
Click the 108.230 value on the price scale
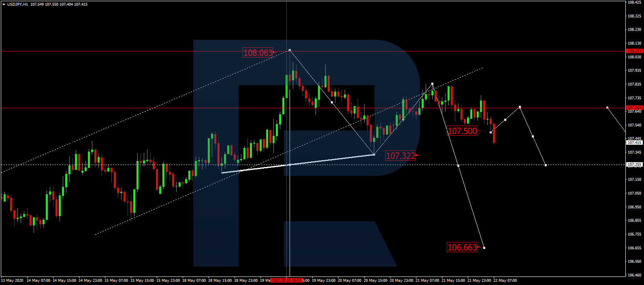click(x=634, y=30)
